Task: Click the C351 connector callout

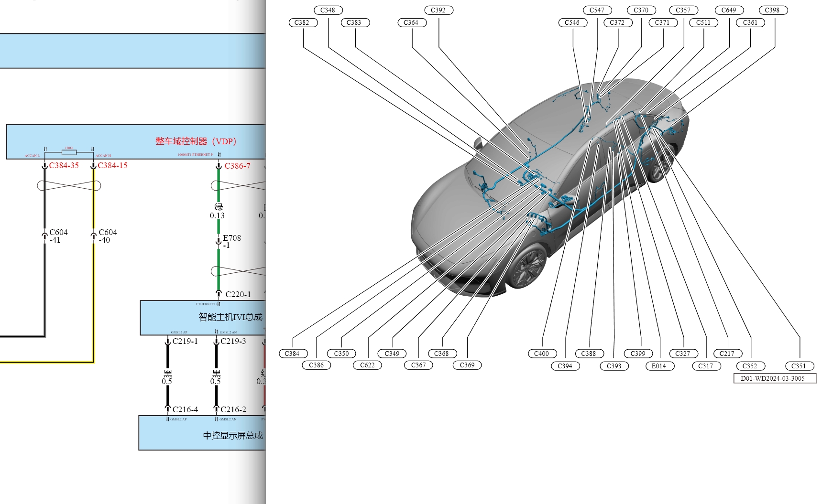Action: (799, 366)
